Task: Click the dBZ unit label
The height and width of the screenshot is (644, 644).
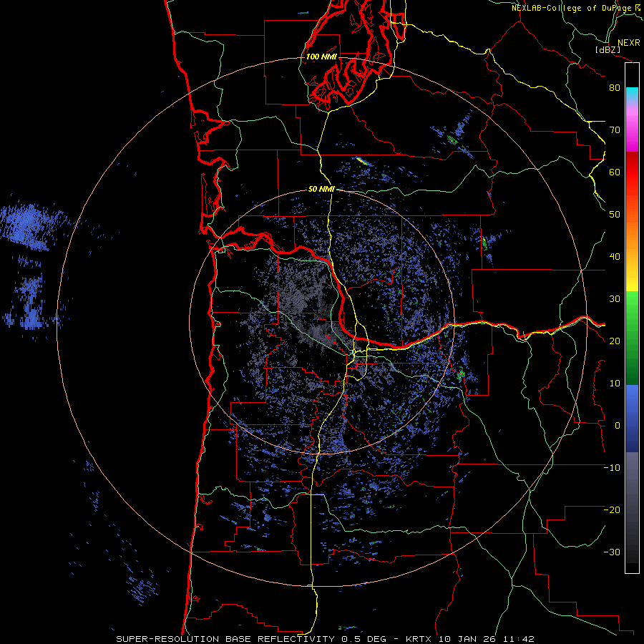Action: tap(608, 50)
